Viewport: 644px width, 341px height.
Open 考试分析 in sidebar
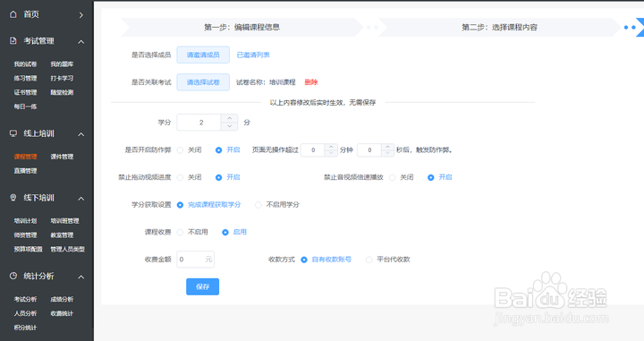tap(25, 299)
